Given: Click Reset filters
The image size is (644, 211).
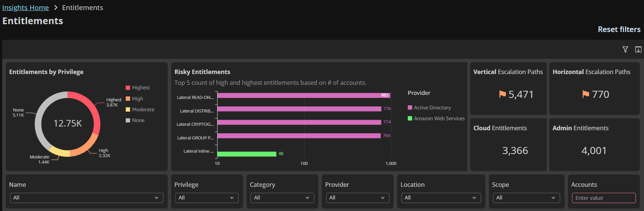Looking at the screenshot, I should click(x=619, y=29).
